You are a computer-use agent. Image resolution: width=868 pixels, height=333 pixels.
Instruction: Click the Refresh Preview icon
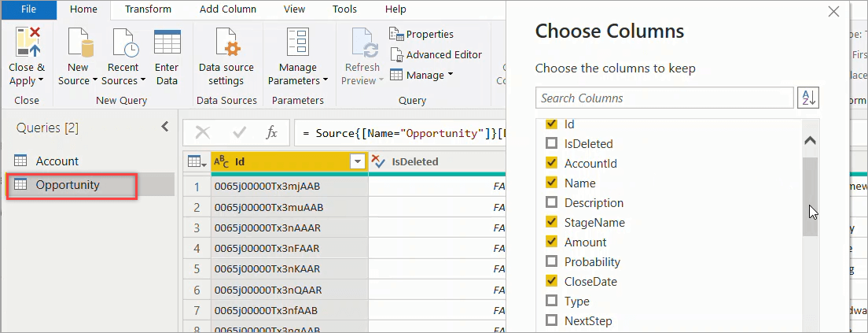(x=365, y=43)
